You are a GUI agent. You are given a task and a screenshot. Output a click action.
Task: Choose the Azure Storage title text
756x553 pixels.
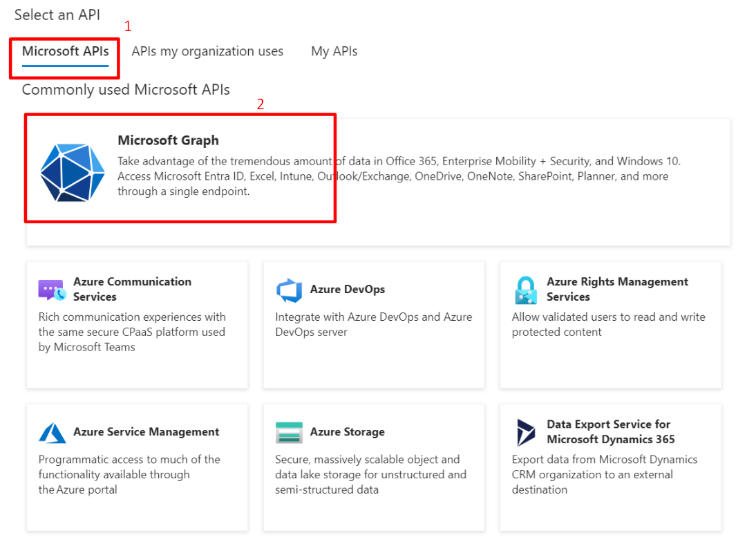point(347,432)
